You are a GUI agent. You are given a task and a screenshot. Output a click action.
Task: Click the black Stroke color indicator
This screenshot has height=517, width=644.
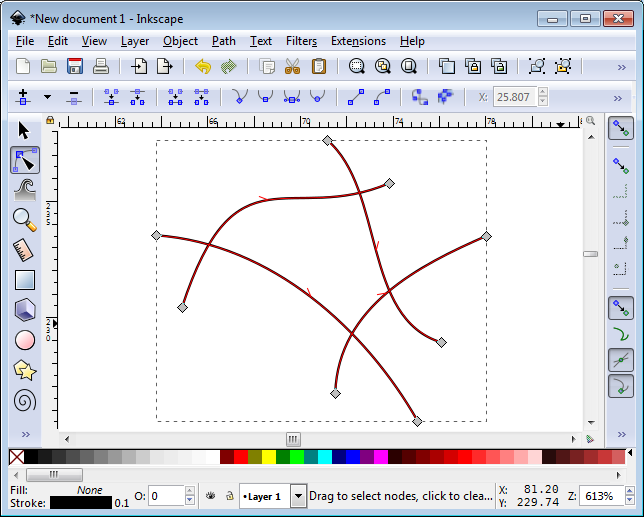pos(80,503)
